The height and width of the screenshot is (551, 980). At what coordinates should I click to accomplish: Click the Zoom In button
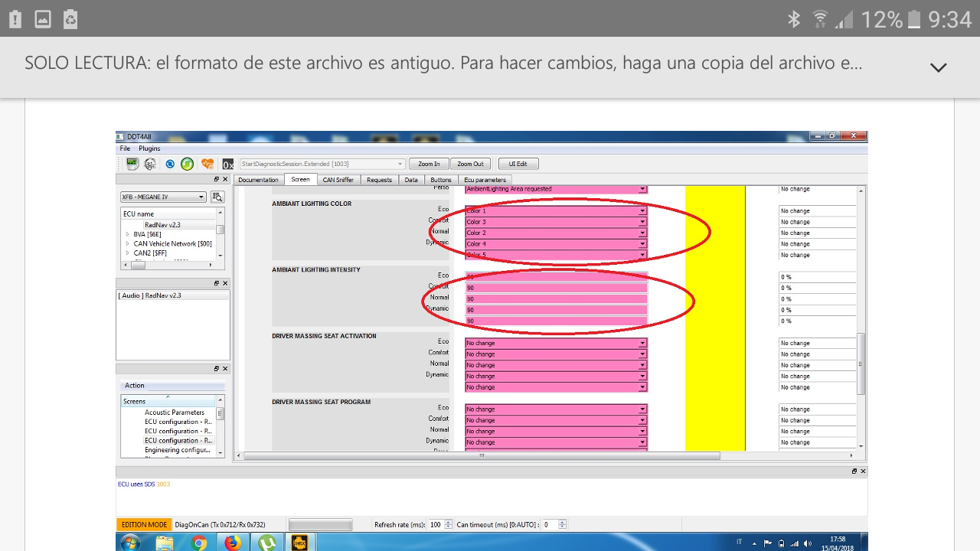[429, 164]
